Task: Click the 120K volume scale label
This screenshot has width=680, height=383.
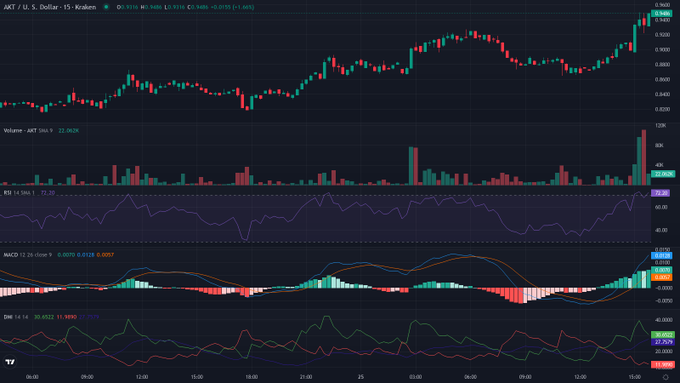Action: (660, 125)
